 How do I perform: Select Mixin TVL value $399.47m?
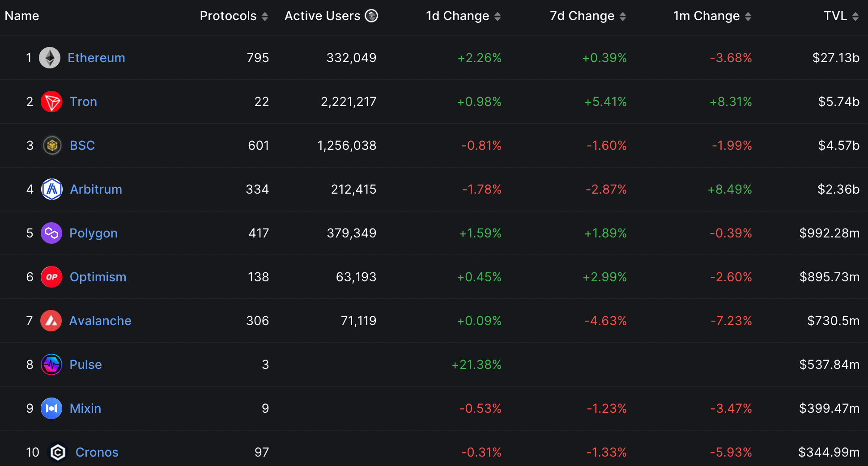click(830, 408)
